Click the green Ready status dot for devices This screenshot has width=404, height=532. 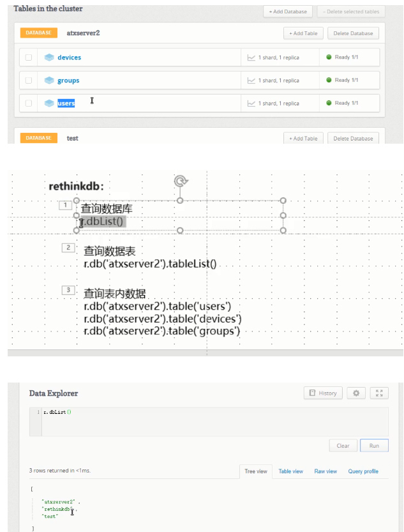pos(329,57)
